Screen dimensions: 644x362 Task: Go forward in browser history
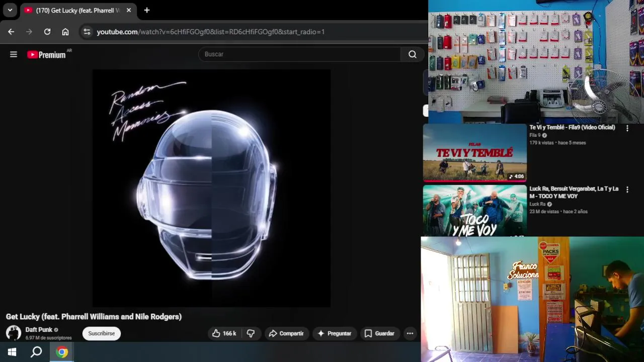tap(29, 32)
